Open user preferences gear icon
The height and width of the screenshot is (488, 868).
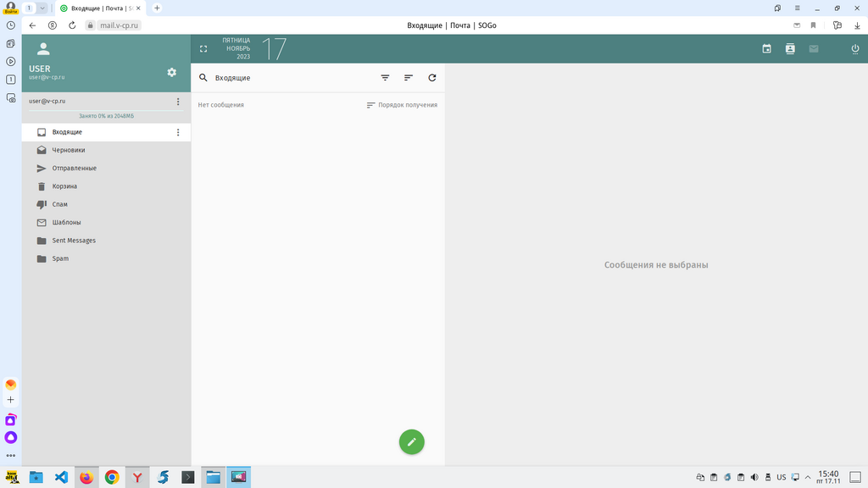coord(172,73)
